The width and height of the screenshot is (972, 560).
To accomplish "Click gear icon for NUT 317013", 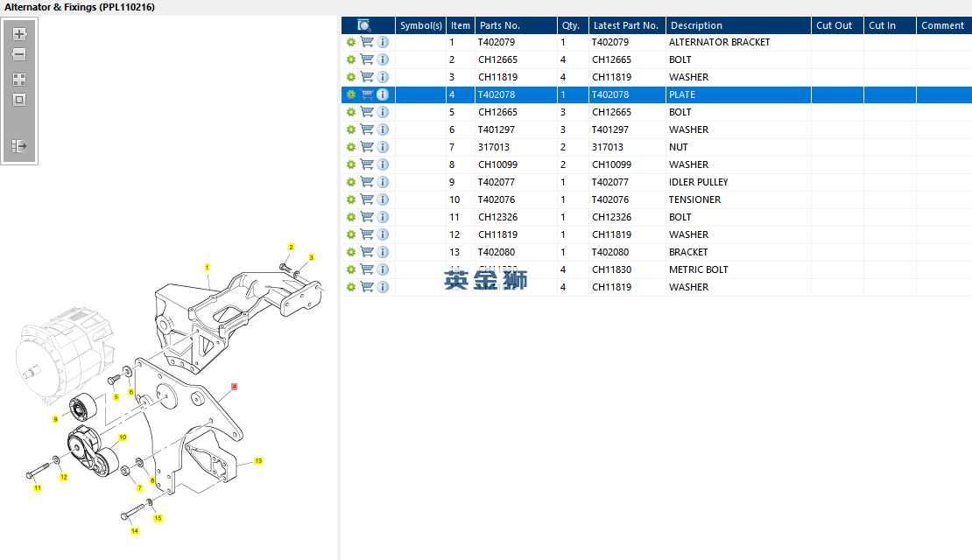I will click(351, 147).
